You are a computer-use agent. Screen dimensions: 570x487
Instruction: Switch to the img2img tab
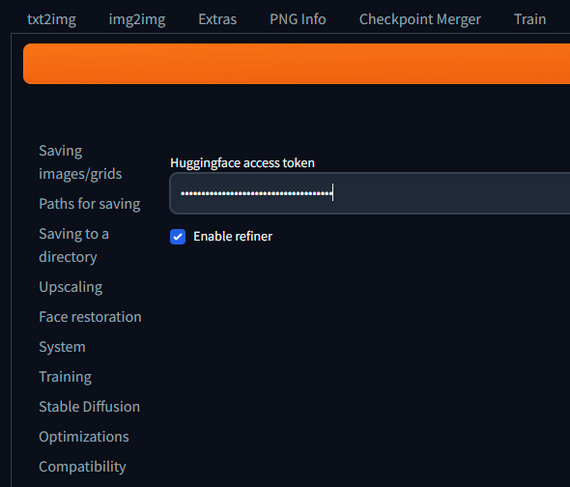pos(137,19)
